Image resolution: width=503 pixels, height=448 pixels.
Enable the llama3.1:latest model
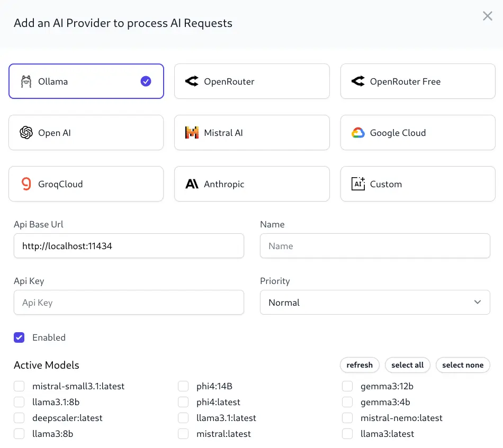tap(183, 418)
